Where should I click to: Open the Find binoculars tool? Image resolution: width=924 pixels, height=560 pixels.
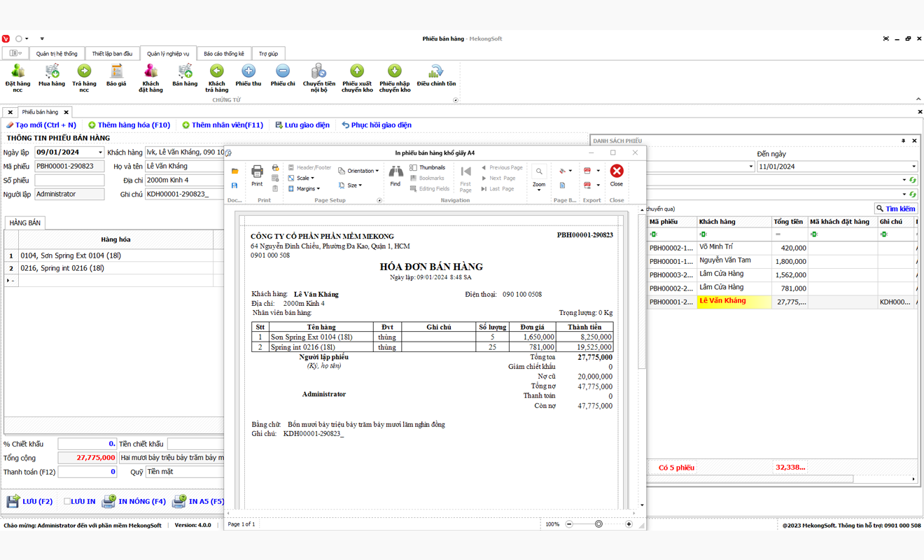click(395, 175)
